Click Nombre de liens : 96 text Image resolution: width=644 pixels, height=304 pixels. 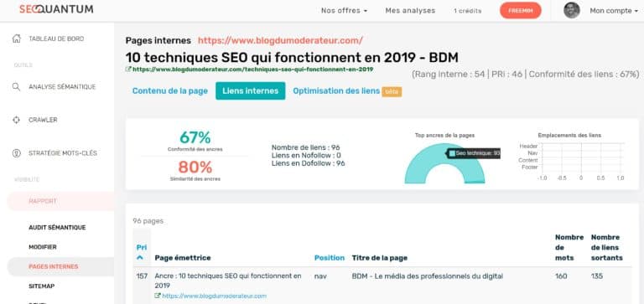tap(305, 147)
